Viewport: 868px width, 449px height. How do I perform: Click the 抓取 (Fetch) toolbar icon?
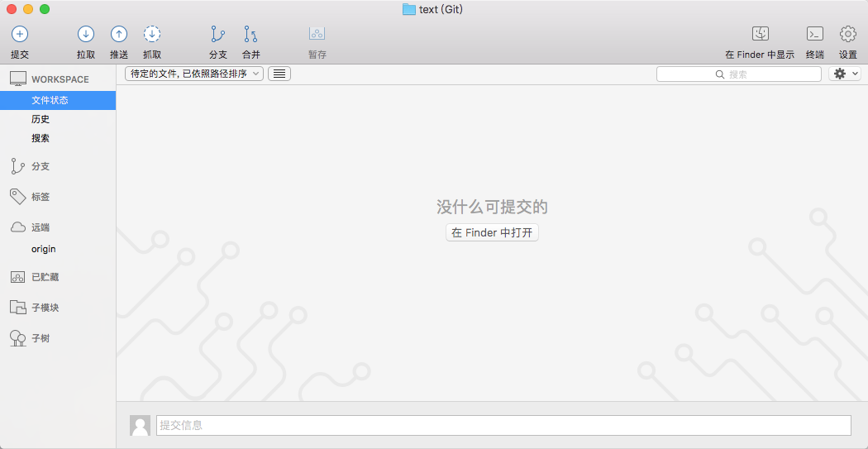pos(152,35)
